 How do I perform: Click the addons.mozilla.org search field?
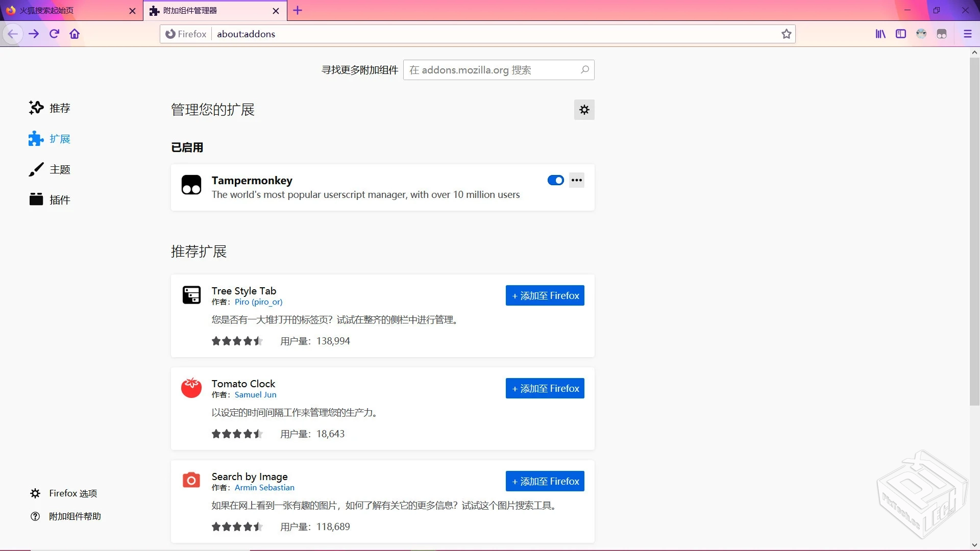pos(490,70)
